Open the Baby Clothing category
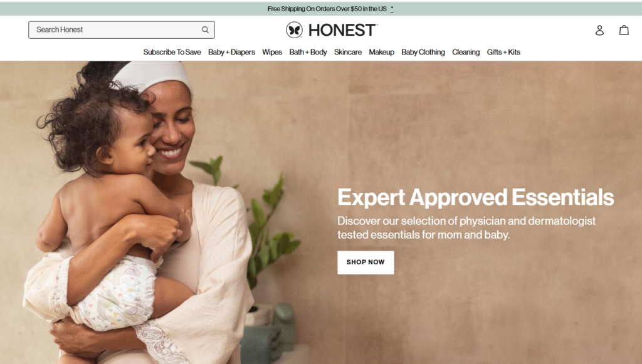 (423, 52)
